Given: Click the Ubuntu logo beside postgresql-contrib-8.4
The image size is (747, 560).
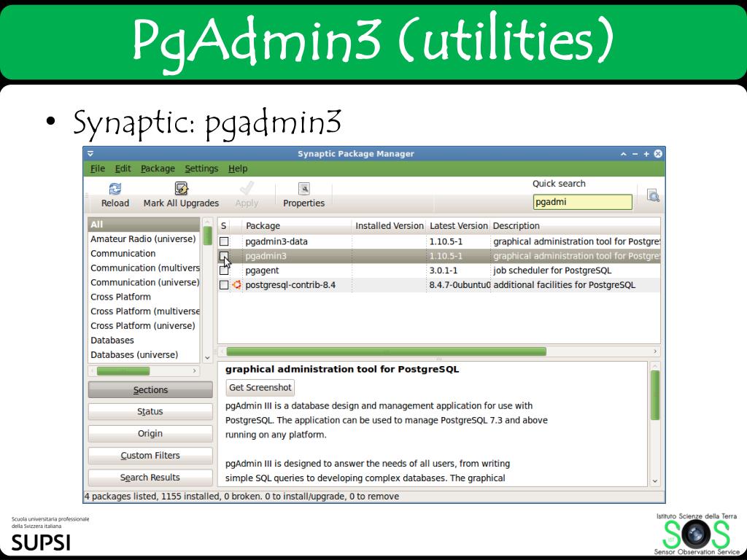Looking at the screenshot, I should (x=236, y=285).
